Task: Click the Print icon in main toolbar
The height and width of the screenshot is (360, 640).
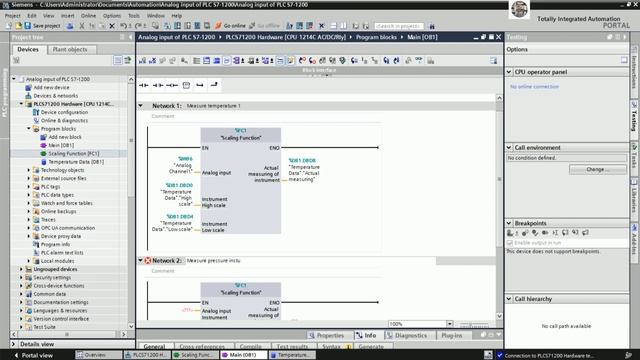Action: (x=70, y=26)
